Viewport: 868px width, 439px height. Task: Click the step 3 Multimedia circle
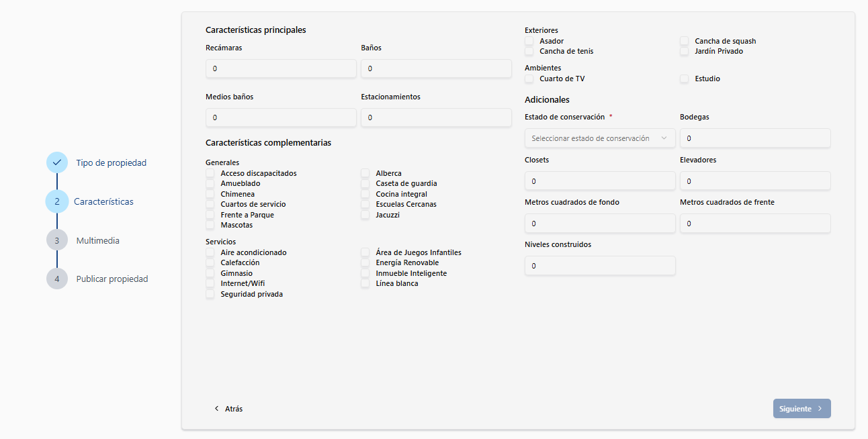(x=57, y=240)
